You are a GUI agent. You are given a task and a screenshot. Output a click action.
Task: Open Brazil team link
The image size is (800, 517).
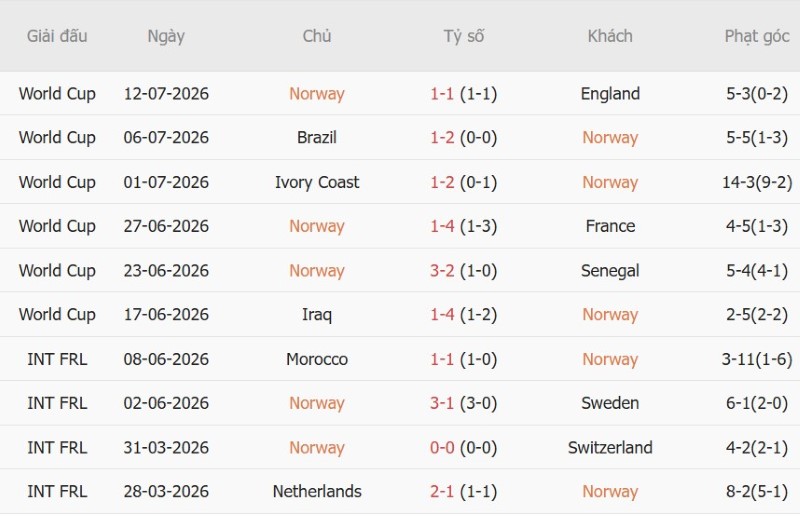(x=317, y=138)
